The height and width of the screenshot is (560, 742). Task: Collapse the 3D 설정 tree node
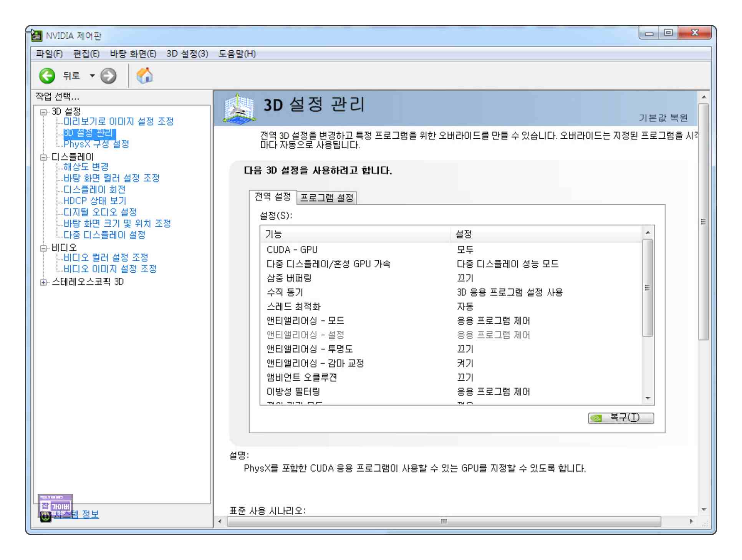coord(43,112)
